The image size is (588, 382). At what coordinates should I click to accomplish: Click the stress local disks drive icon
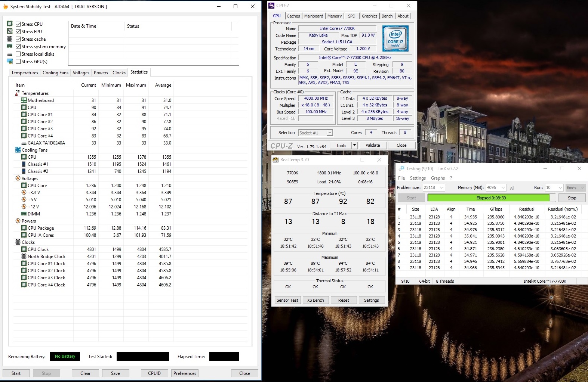point(10,54)
